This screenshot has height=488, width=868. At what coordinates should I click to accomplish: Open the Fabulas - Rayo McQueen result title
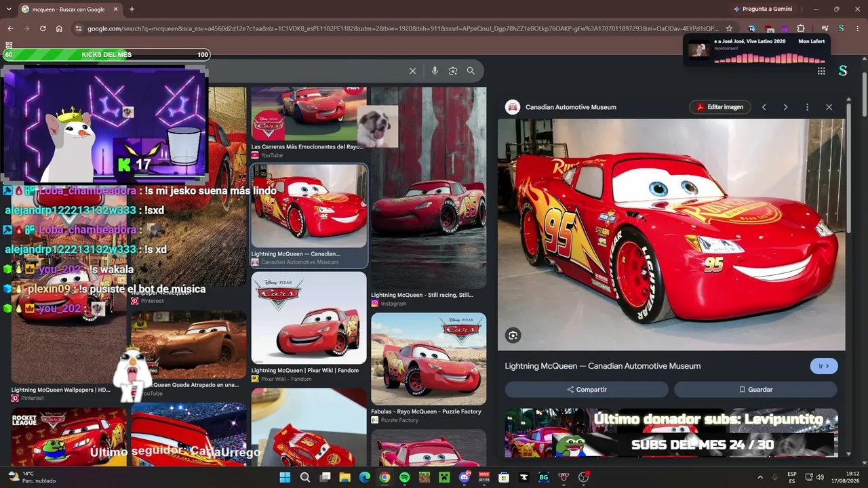[426, 411]
